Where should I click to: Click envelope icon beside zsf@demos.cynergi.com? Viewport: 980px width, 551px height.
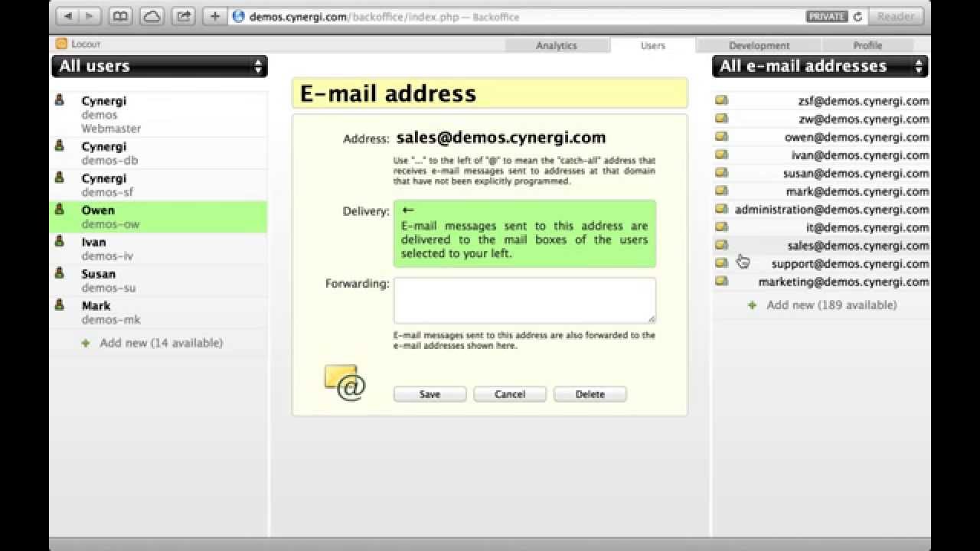tap(721, 100)
